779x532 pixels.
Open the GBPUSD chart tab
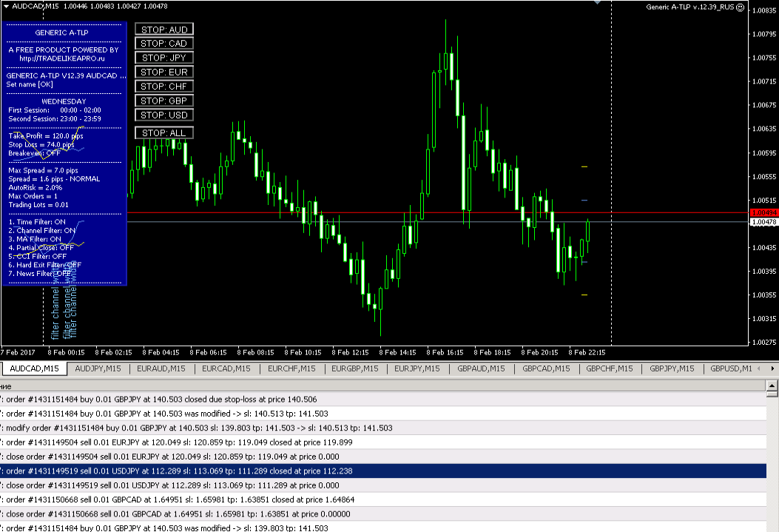(730, 368)
